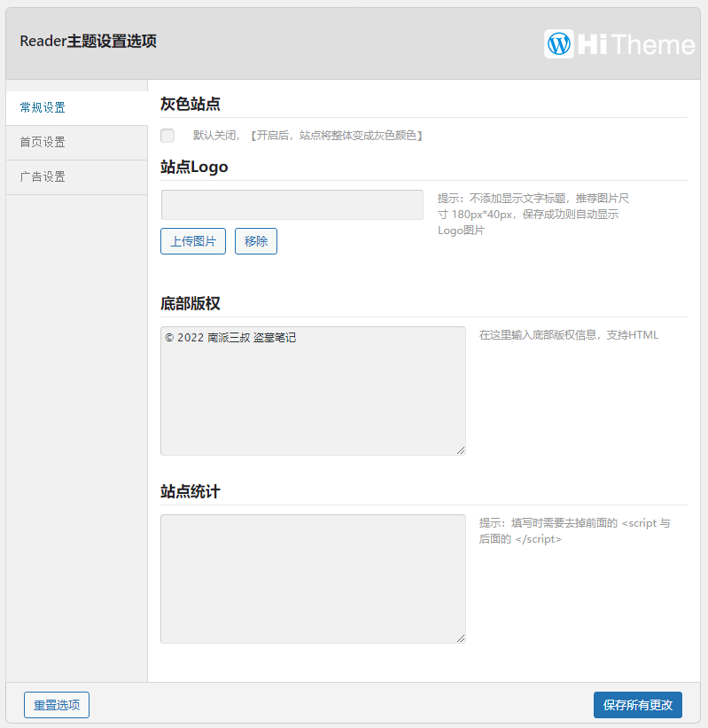Focus the 站点Logo URL input field

(x=292, y=205)
